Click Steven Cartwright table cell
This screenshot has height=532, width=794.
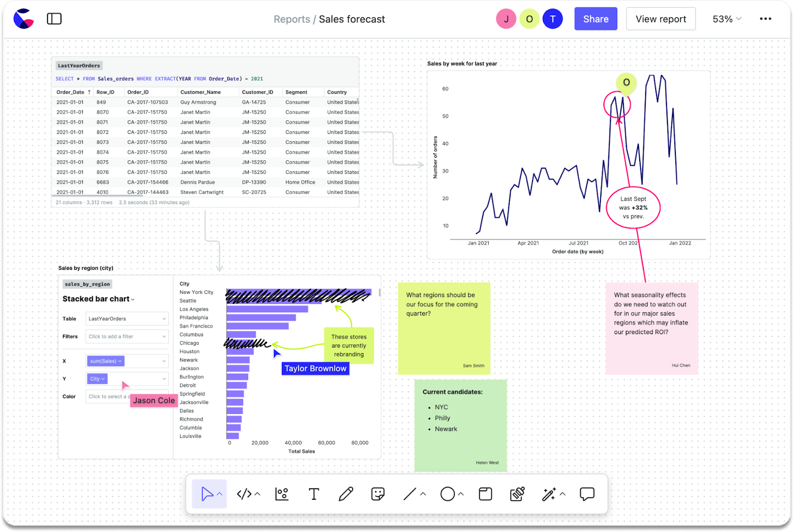click(x=202, y=192)
